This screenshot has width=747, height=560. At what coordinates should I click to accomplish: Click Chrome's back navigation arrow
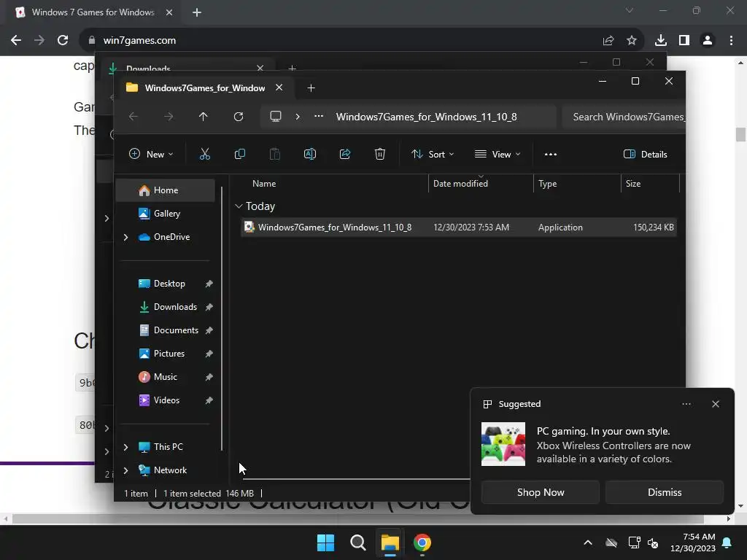(16, 40)
